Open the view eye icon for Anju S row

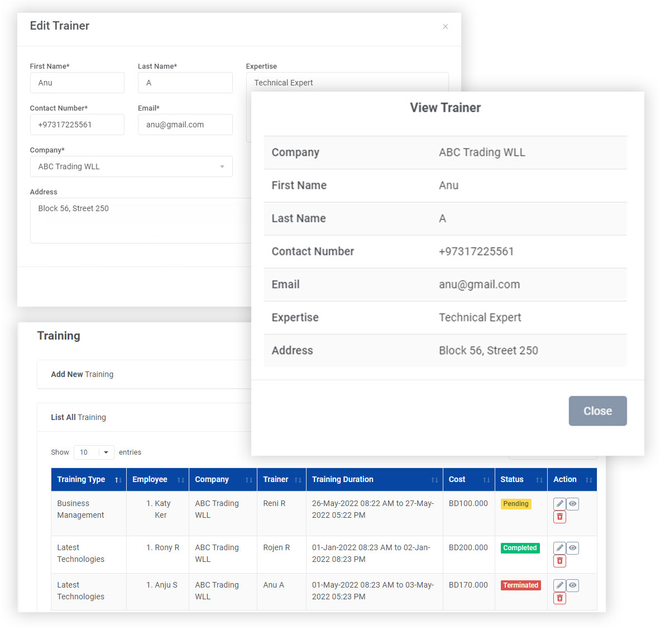(572, 585)
